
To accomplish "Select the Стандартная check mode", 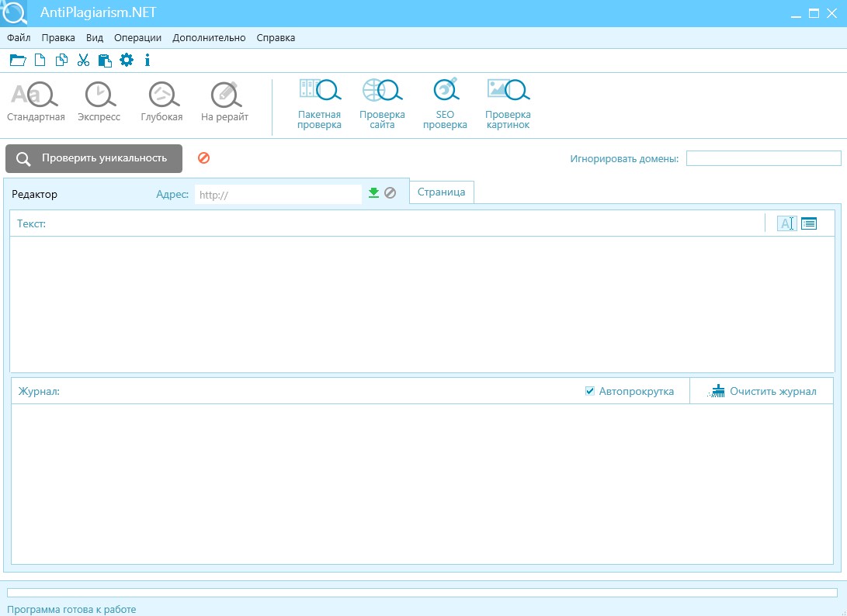I will (36, 102).
